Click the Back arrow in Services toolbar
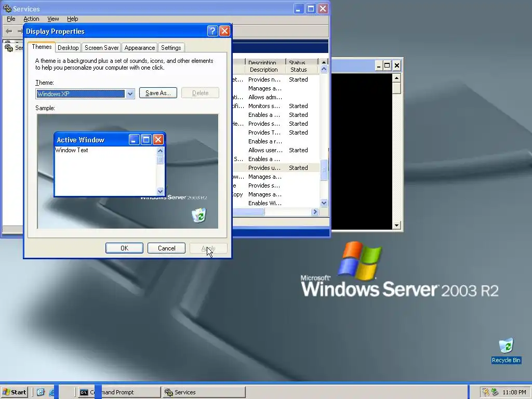Screen dimensions: 532x399 [9, 31]
